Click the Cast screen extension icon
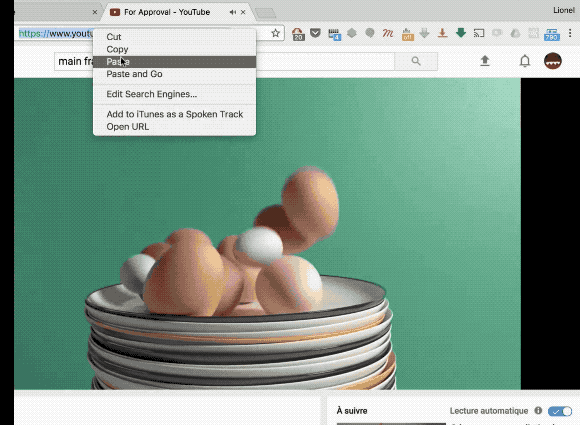 (x=479, y=34)
